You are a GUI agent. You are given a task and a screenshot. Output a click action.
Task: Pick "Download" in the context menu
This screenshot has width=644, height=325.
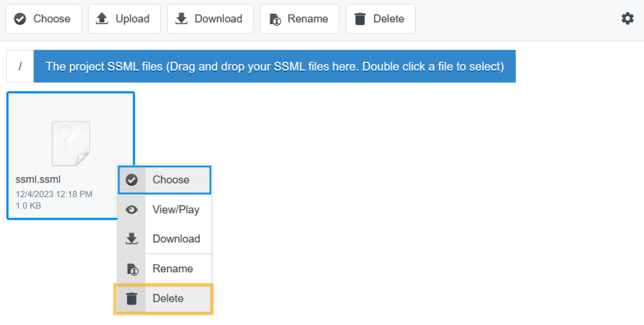[x=176, y=239]
